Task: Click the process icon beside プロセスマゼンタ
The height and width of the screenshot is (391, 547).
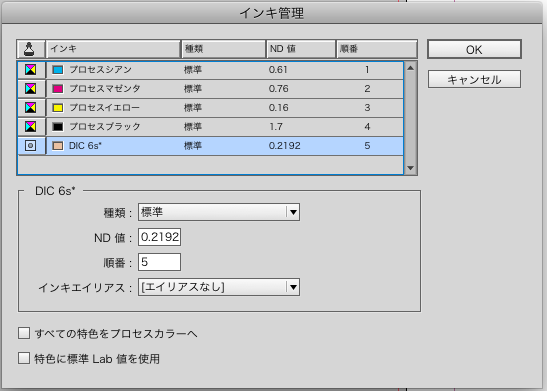Action: pos(30,89)
